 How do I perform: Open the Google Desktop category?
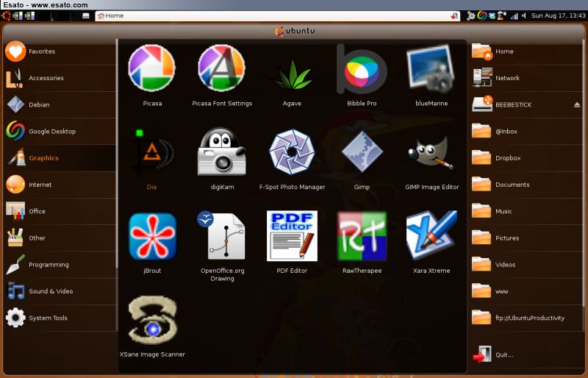point(60,132)
